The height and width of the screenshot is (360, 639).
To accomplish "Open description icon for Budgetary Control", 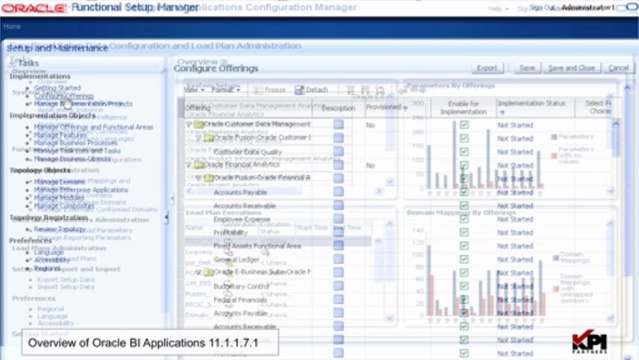I will [x=338, y=286].
